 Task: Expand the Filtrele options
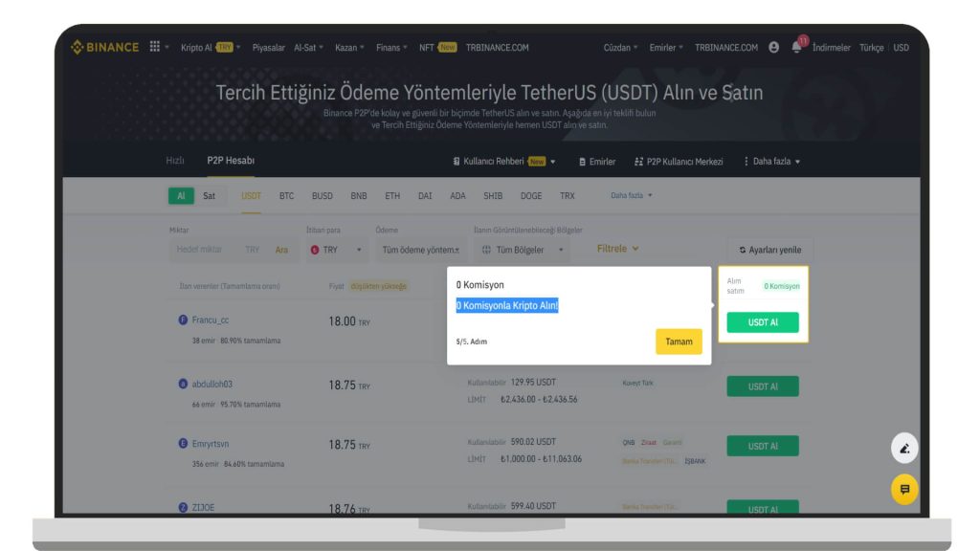pyautogui.click(x=617, y=249)
